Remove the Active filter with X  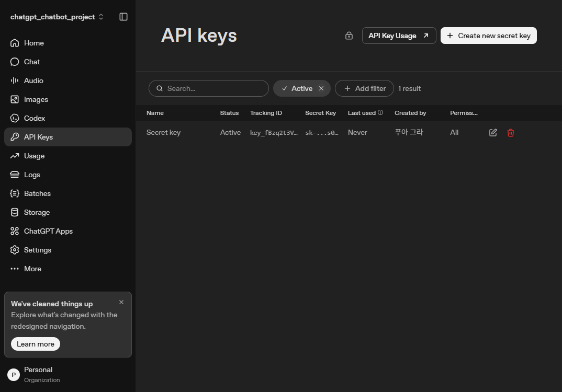[x=321, y=88]
